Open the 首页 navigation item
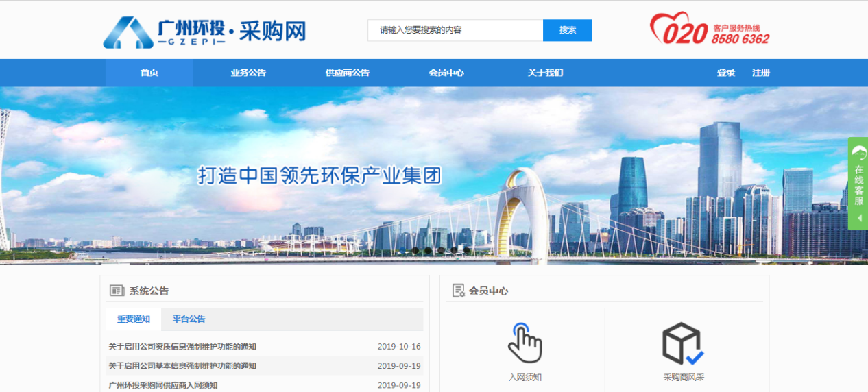Viewport: 868px width, 392px height. point(149,73)
